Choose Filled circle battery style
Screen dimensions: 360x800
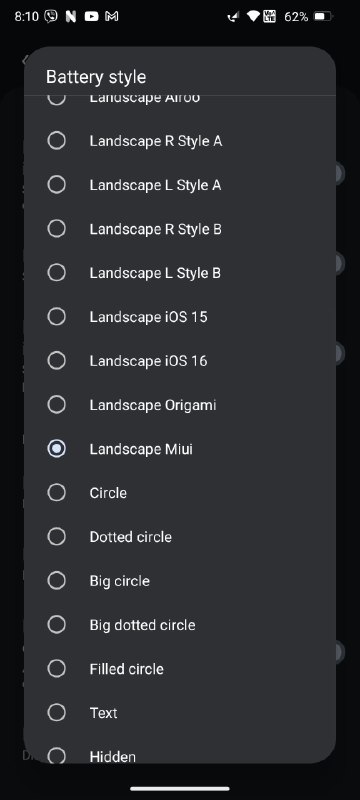(x=179, y=668)
